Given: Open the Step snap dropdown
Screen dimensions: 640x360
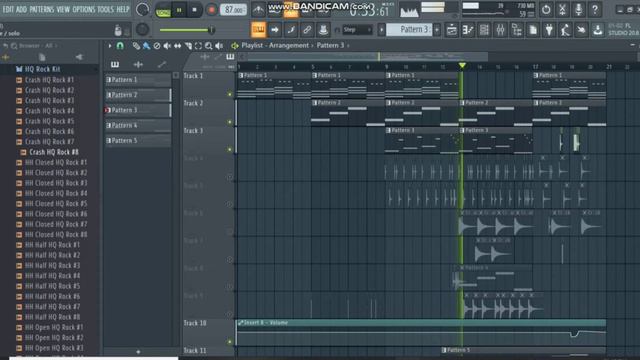Looking at the screenshot, I should [357, 29].
